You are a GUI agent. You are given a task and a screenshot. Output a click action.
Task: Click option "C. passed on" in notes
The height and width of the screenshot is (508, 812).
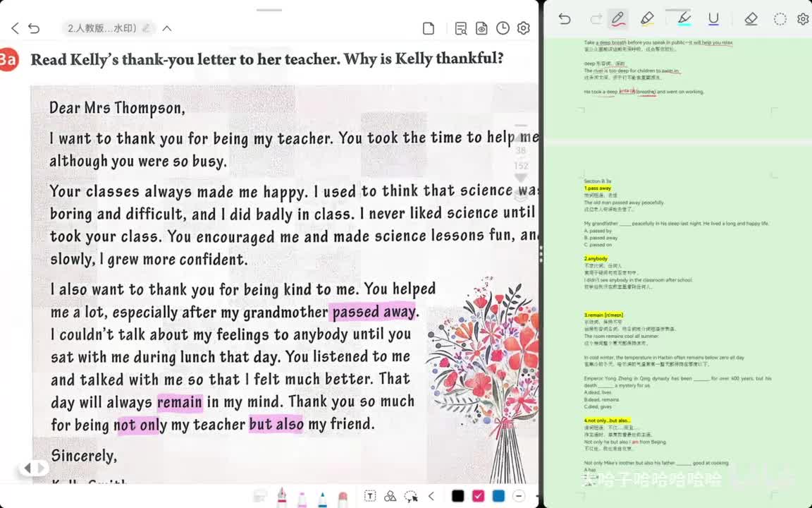pos(598,245)
